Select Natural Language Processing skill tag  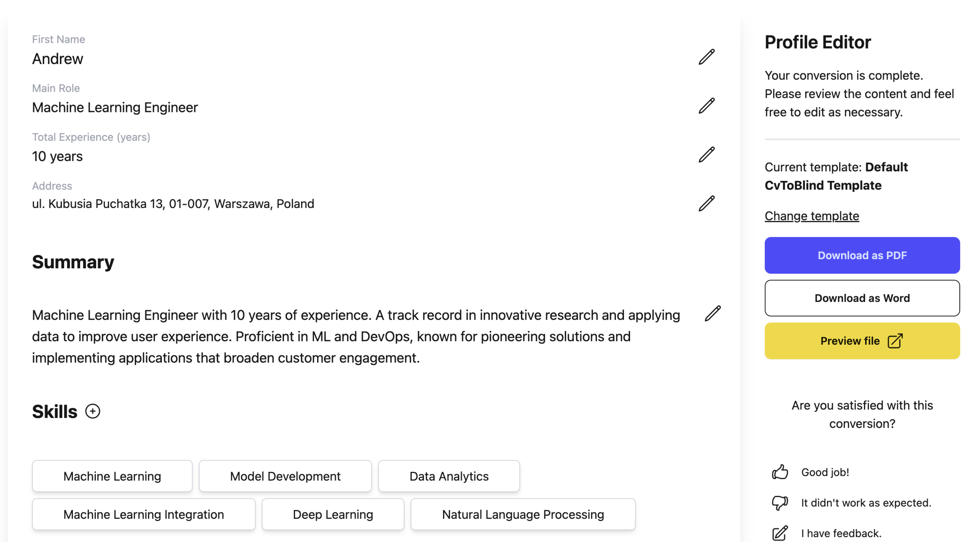point(523,514)
